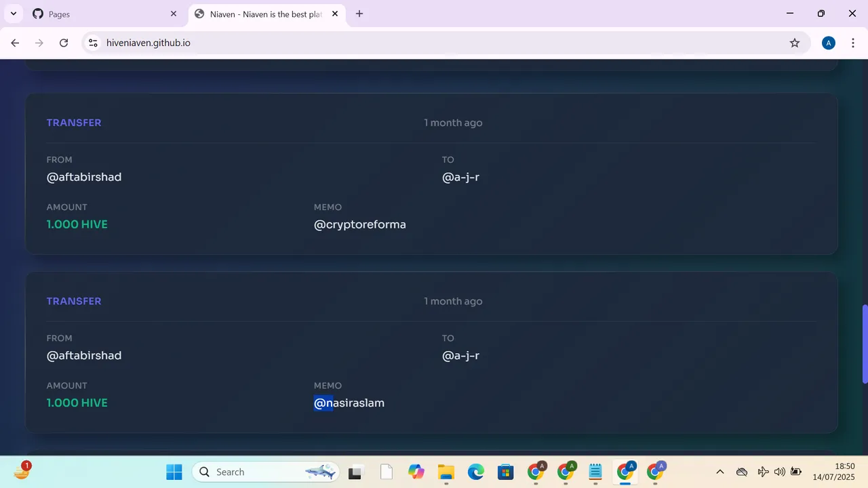Click the page vertical scrollbar thumb
Screen dimensions: 868x488
(x=865, y=344)
